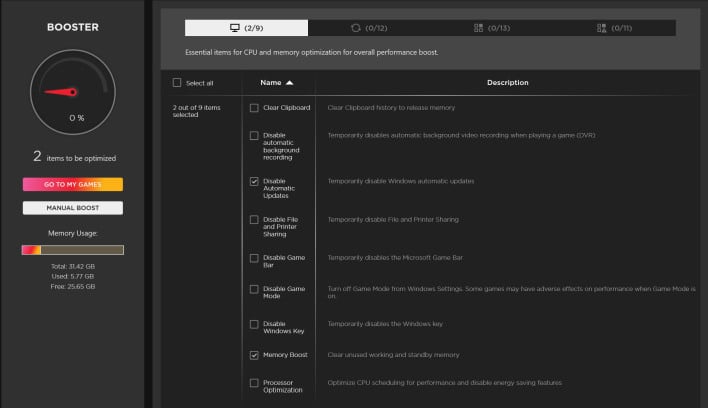Tick the Select all checkbox

pos(178,83)
